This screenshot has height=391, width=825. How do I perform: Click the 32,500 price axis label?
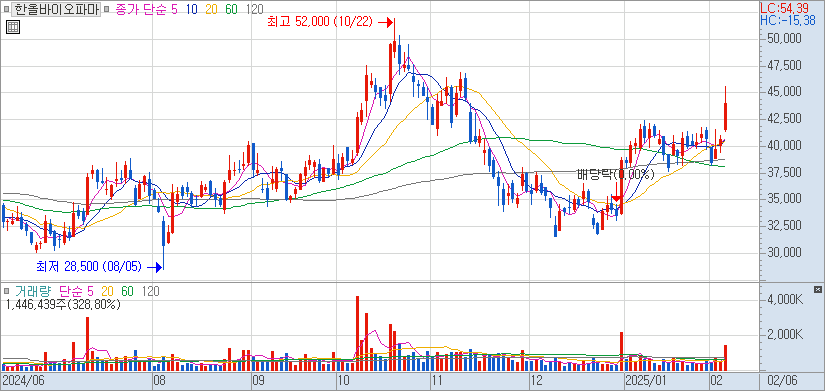[784, 226]
